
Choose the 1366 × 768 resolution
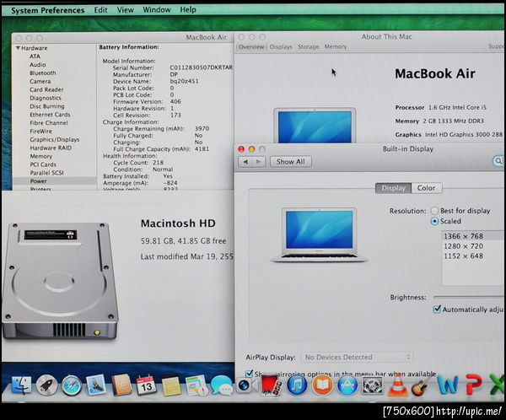tap(473, 236)
